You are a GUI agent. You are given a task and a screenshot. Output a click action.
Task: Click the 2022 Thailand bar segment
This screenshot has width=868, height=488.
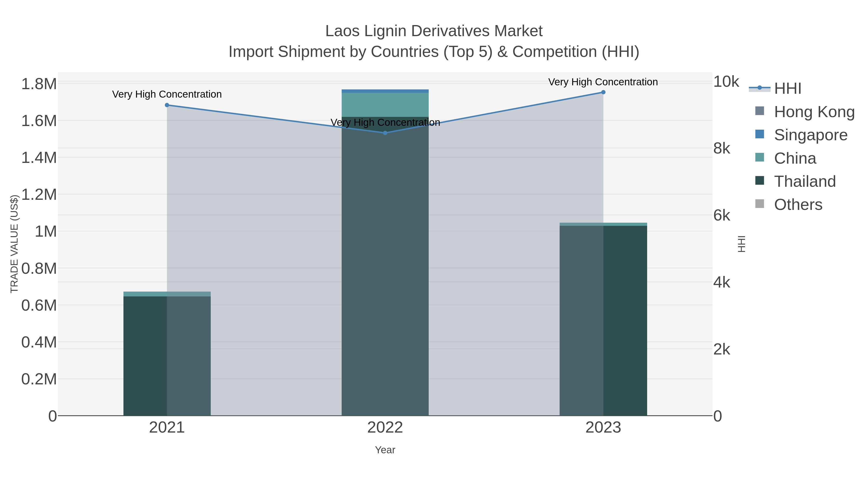pyautogui.click(x=385, y=266)
